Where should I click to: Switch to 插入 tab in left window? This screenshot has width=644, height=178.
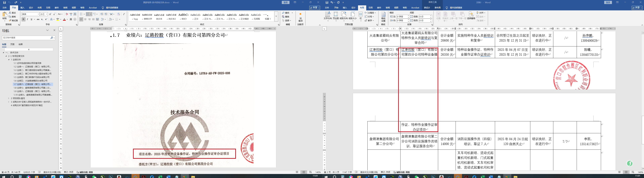23,8
